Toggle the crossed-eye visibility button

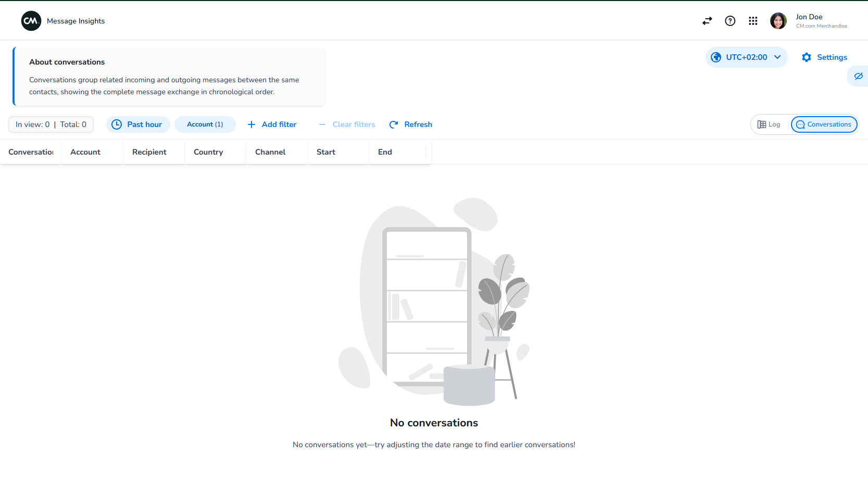pos(859,76)
